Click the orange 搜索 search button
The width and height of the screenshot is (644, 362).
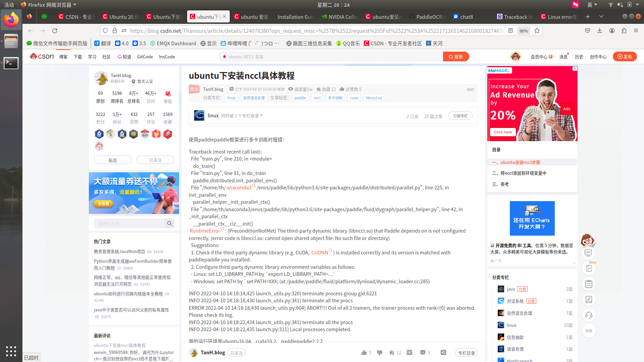click(x=456, y=57)
